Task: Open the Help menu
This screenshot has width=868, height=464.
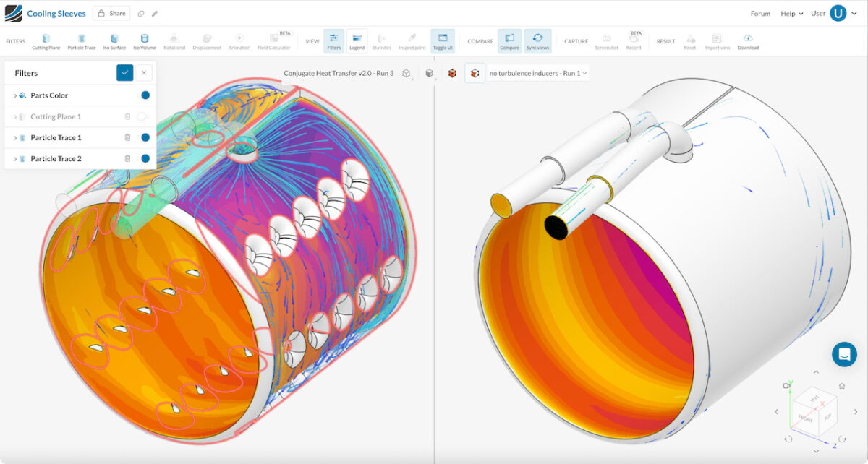Action: pos(792,14)
